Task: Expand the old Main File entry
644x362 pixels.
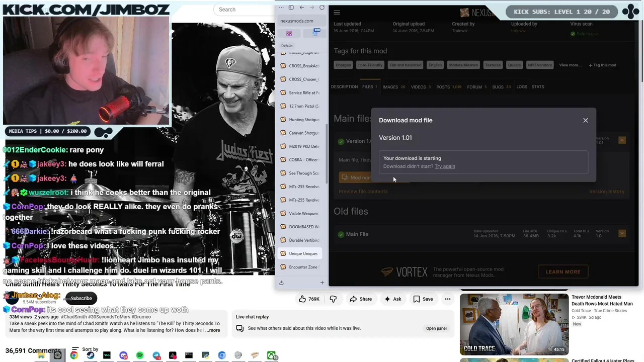Action: (x=622, y=233)
